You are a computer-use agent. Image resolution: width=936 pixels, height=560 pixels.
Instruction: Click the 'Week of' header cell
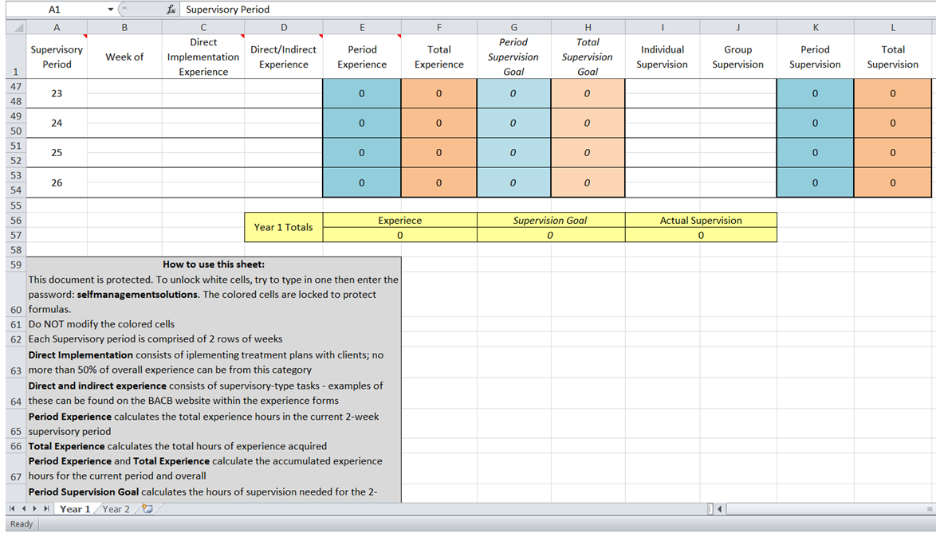click(124, 57)
